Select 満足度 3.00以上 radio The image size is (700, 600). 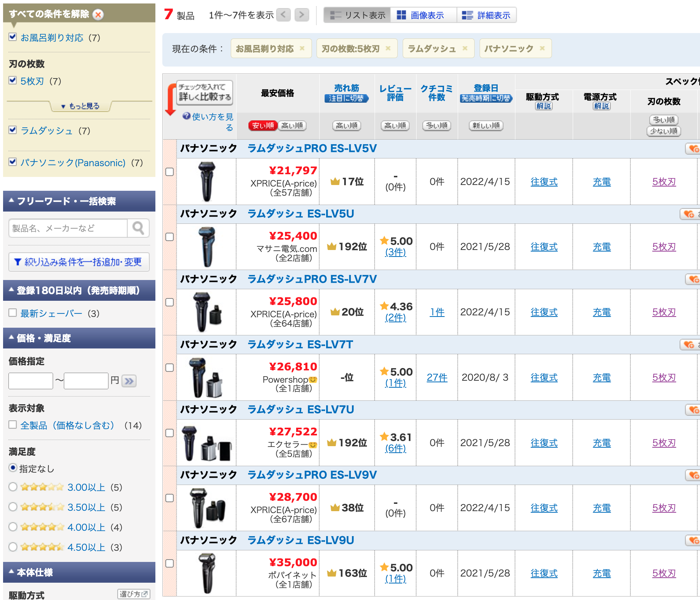13,487
